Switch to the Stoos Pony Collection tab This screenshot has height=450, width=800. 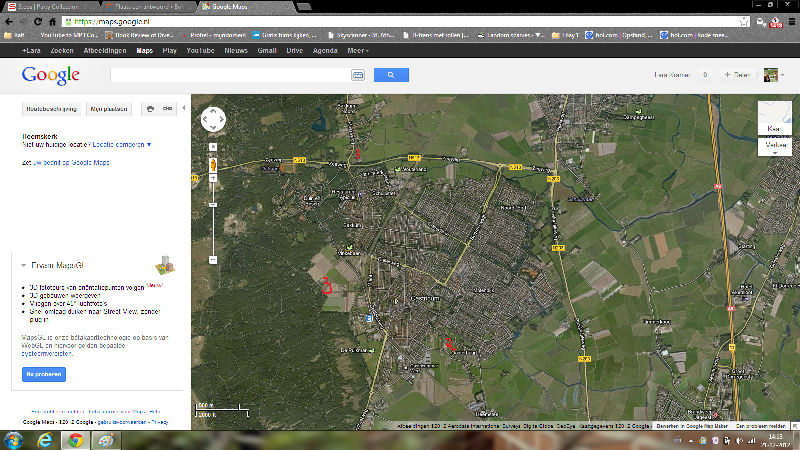pyautogui.click(x=51, y=7)
